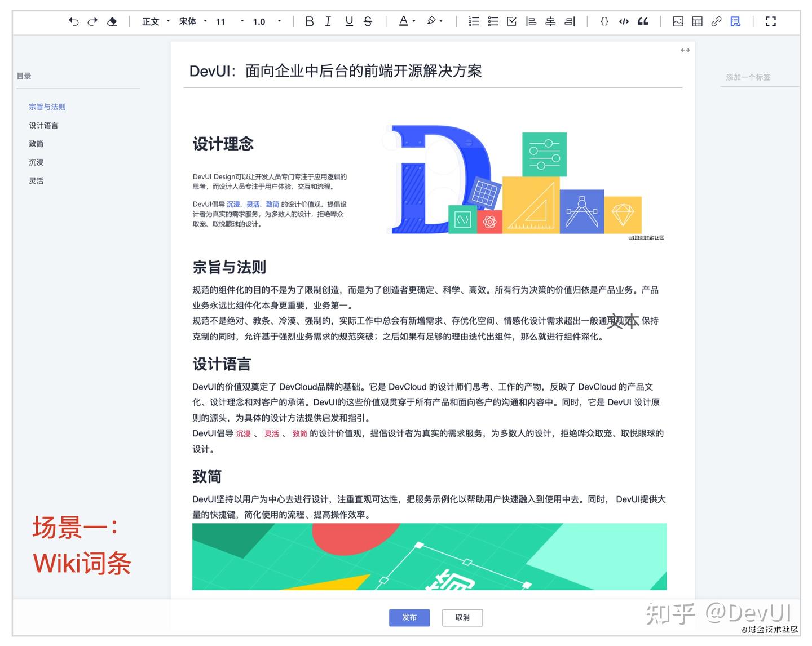
Task: Click the redo arrow in toolbar
Action: pyautogui.click(x=92, y=21)
